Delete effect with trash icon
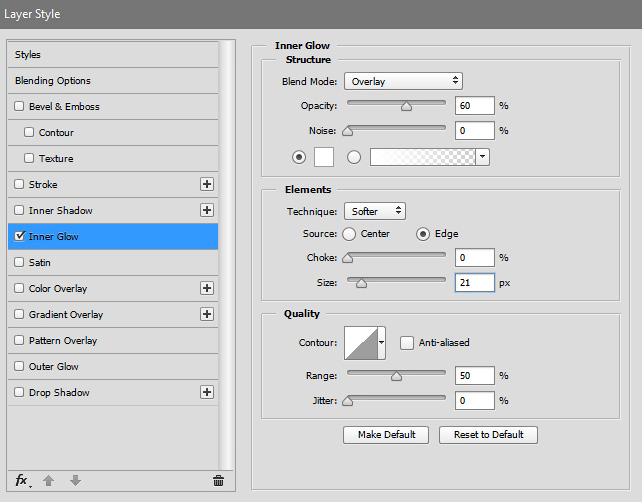This screenshot has height=502, width=642. tap(219, 480)
